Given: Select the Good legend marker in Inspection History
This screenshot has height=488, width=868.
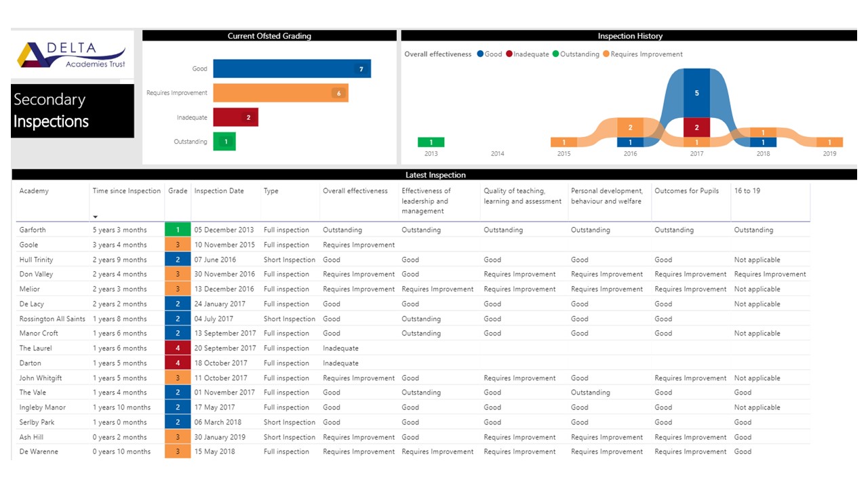Looking at the screenshot, I should (x=480, y=54).
